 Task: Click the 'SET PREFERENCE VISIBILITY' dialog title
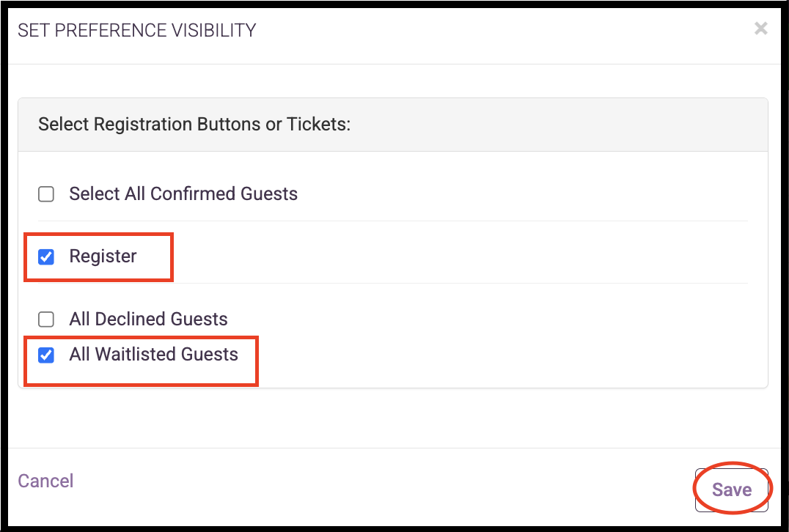137,30
